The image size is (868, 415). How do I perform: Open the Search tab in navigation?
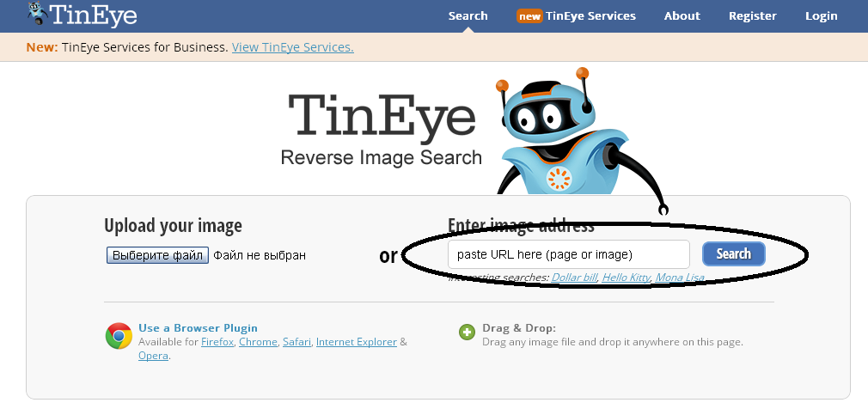468,15
